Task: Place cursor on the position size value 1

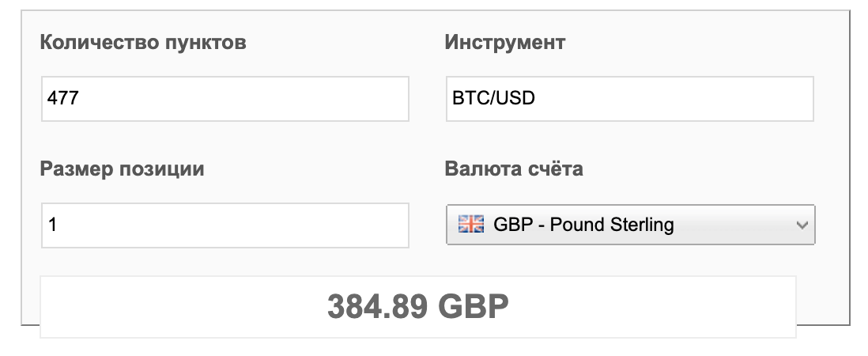Action: [52, 225]
